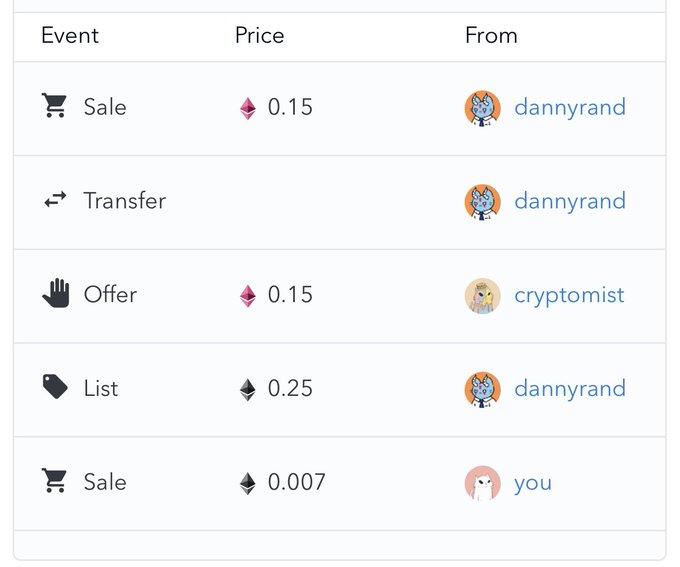The image size is (680, 567).
Task: Click the hand Offer icon
Action: point(55,294)
